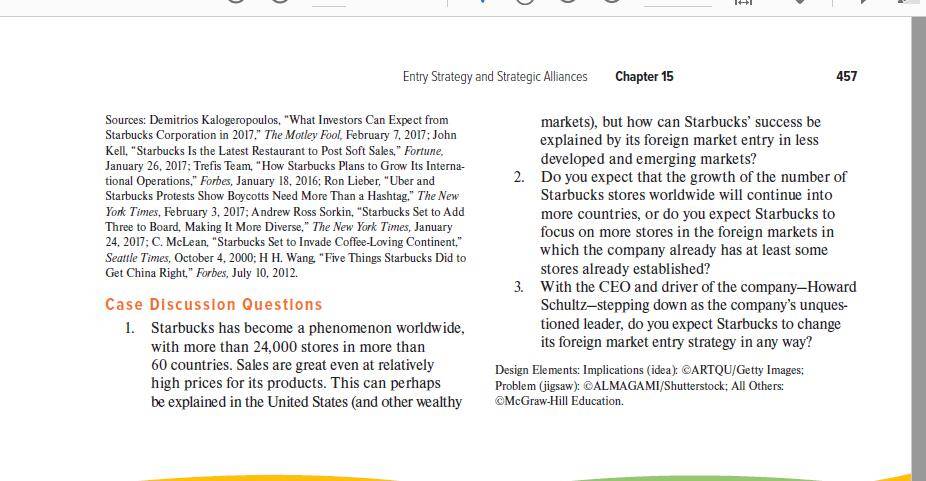Click line 'tioned leader, do you expect Starbucks to change'

point(690,324)
